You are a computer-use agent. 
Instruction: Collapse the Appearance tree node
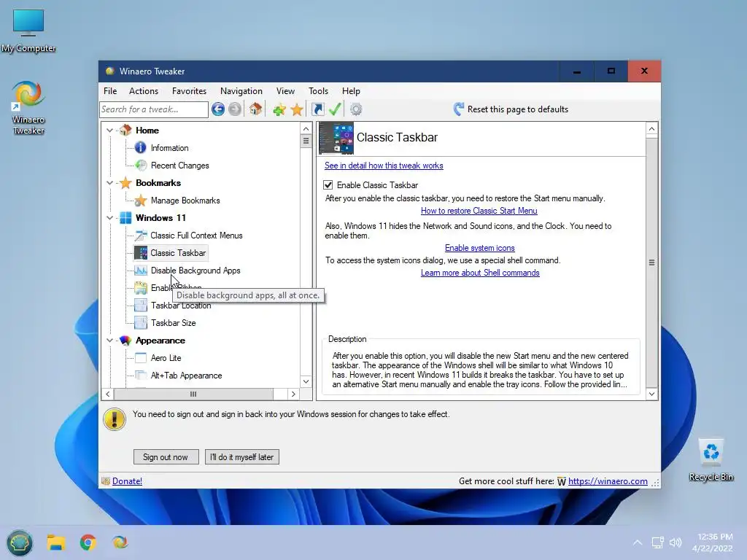pyautogui.click(x=109, y=341)
